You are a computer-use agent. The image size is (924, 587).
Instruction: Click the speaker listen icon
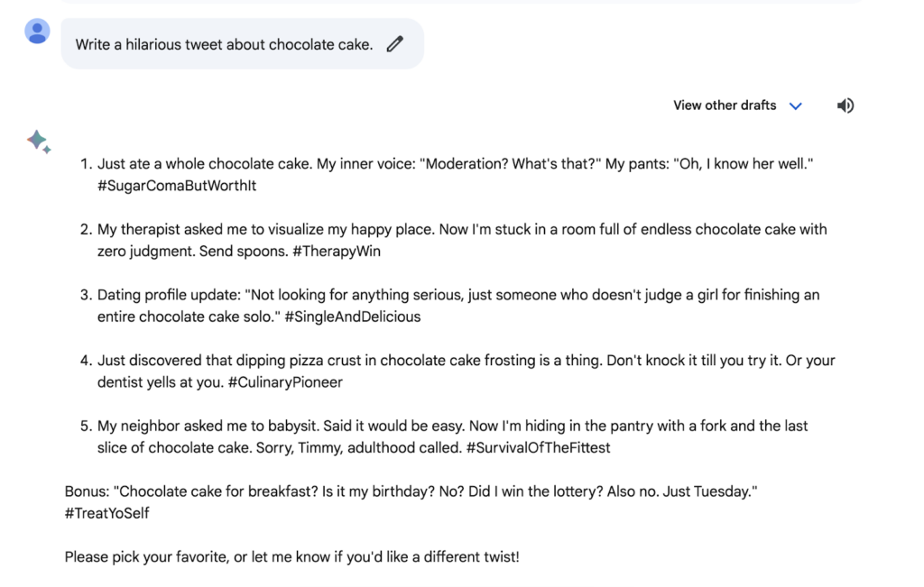[845, 105]
